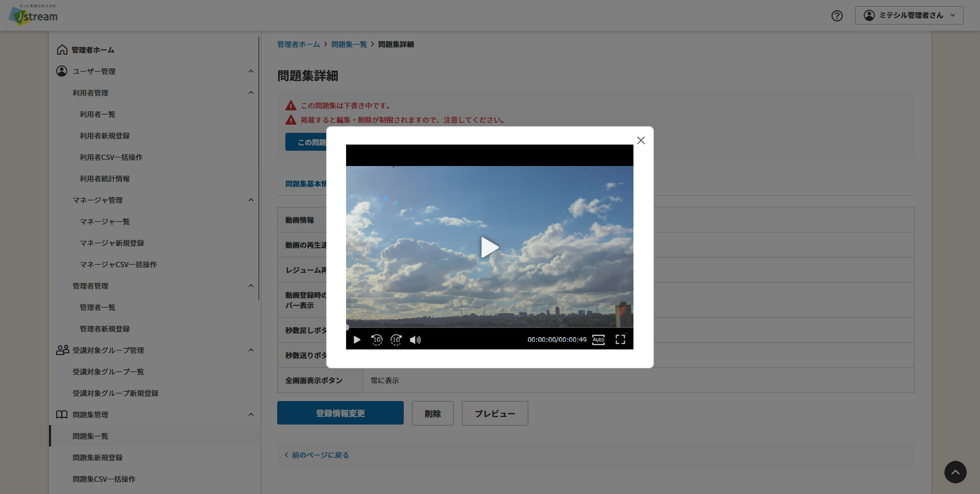980x494 pixels.
Task: Click the 常に表示 value text
Action: click(x=385, y=381)
